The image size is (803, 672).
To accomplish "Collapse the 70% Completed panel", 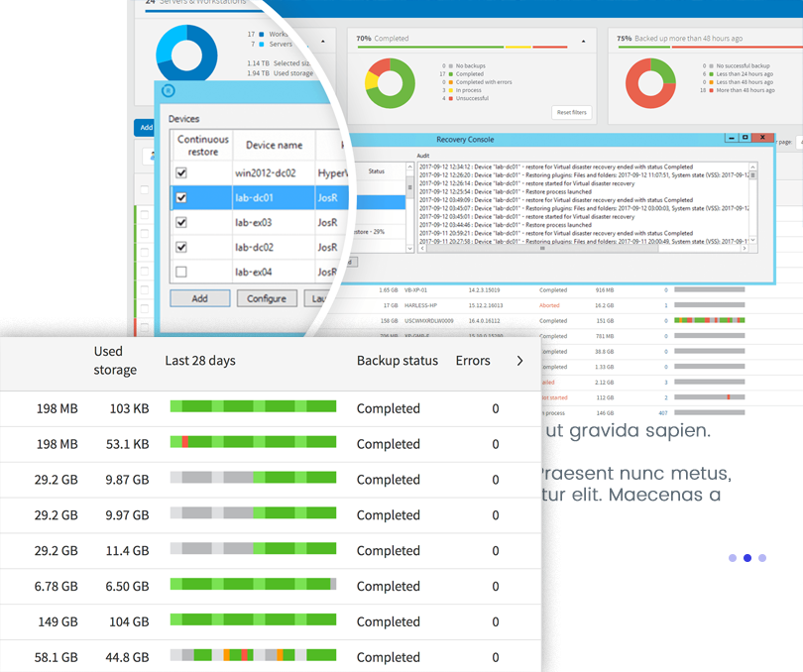I will pyautogui.click(x=583, y=41).
